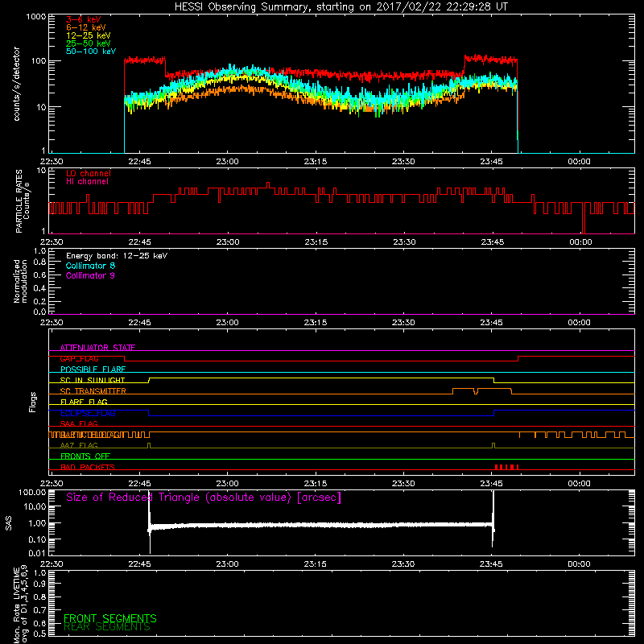The height and width of the screenshot is (644, 644).
Task: Click 23:00 tick under counts plot
Action: tap(227, 162)
